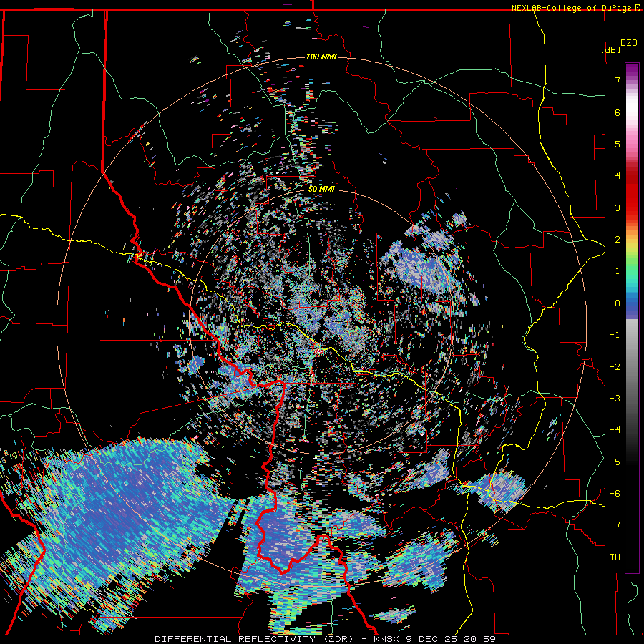
Task: Click the -3 value on the color scale
Action: pyautogui.click(x=615, y=399)
